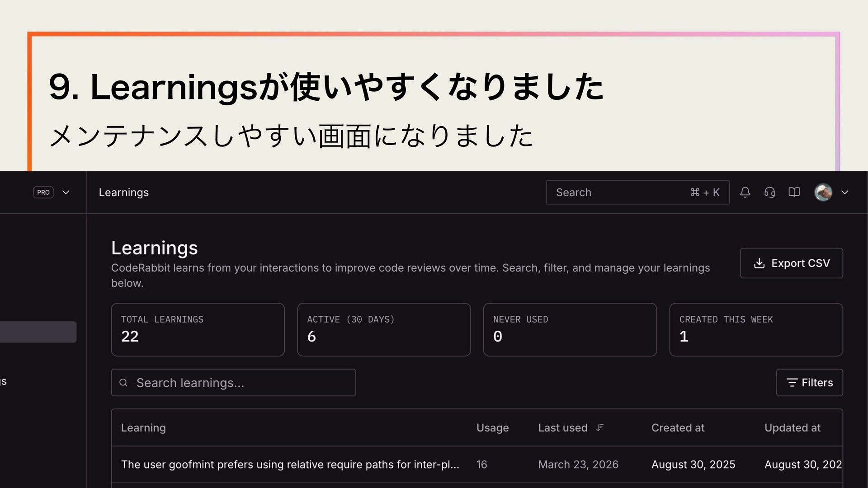The image size is (868, 488).
Task: Select the highlighted sidebar menu item
Action: click(38, 332)
